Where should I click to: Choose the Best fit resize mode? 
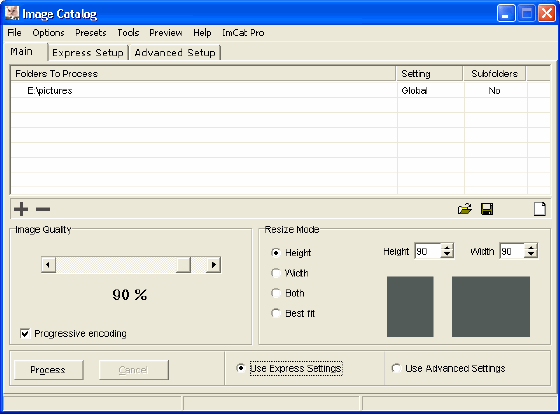(x=276, y=313)
